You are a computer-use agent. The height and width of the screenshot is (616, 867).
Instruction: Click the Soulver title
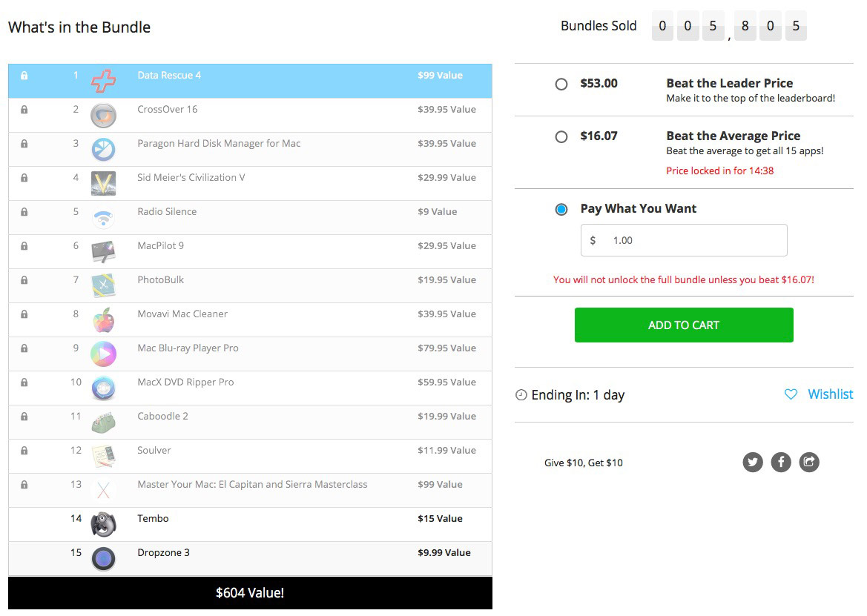[154, 450]
